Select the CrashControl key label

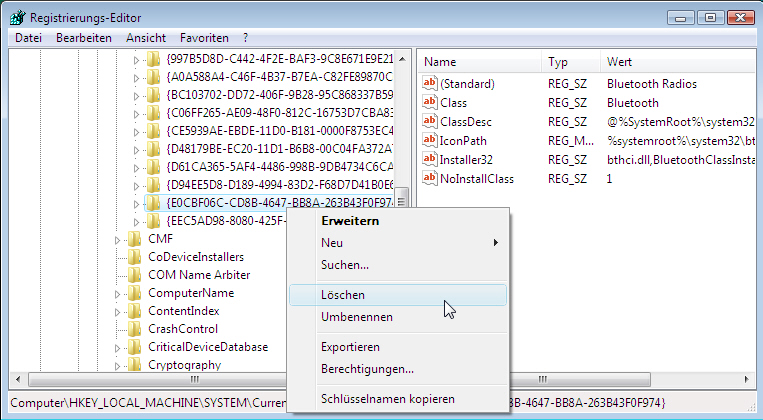(x=183, y=329)
